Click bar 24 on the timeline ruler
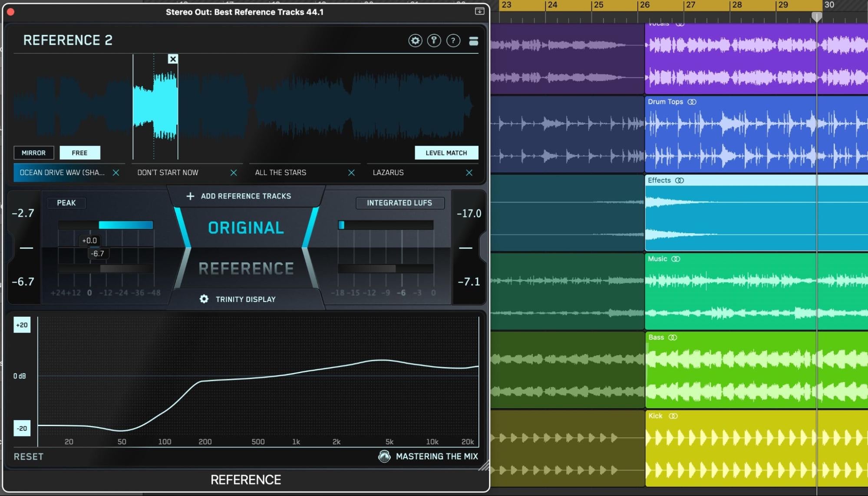 (x=553, y=5)
